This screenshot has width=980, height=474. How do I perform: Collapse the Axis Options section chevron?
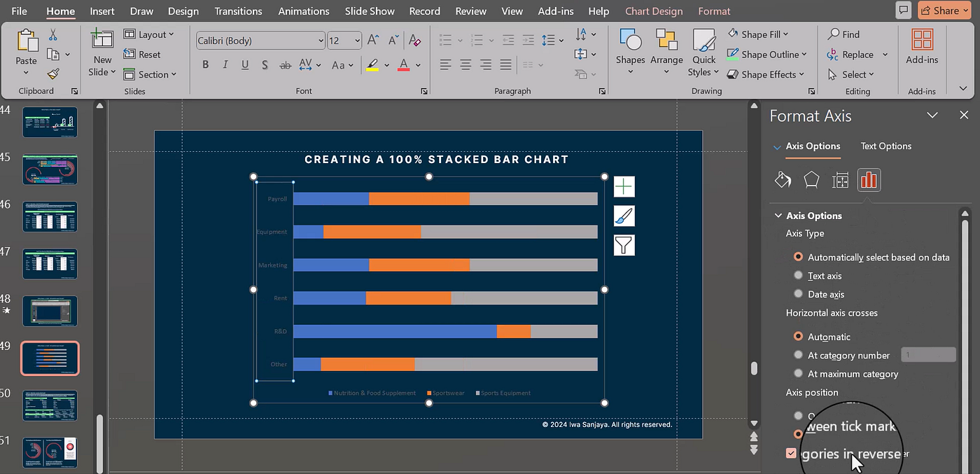(778, 216)
